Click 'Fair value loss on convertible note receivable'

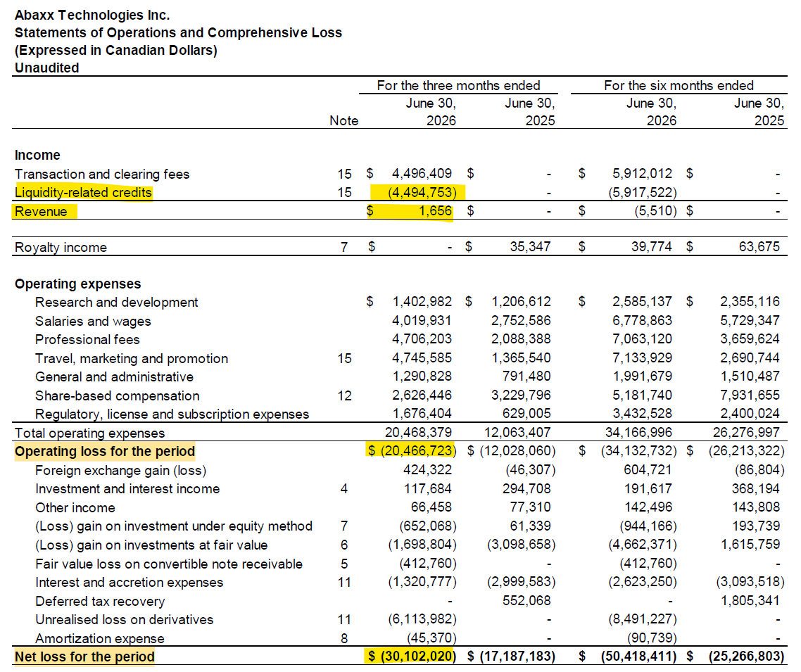tap(169, 564)
